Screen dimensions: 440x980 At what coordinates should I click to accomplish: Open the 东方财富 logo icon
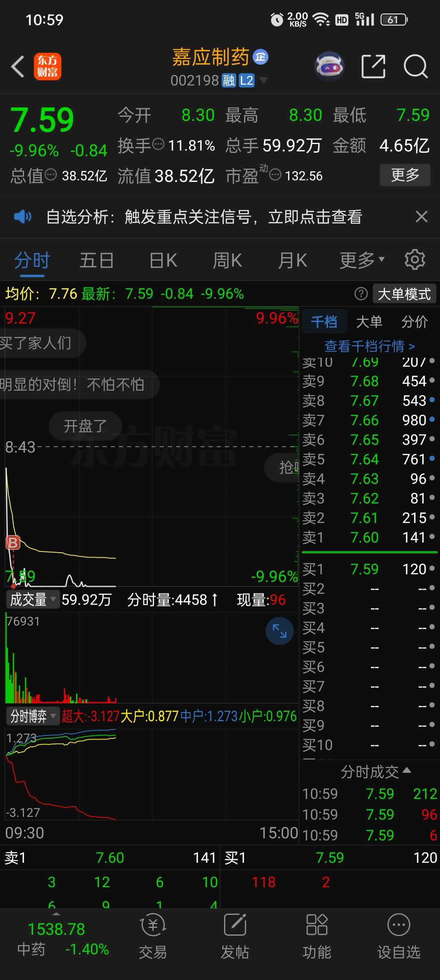pyautogui.click(x=47, y=66)
